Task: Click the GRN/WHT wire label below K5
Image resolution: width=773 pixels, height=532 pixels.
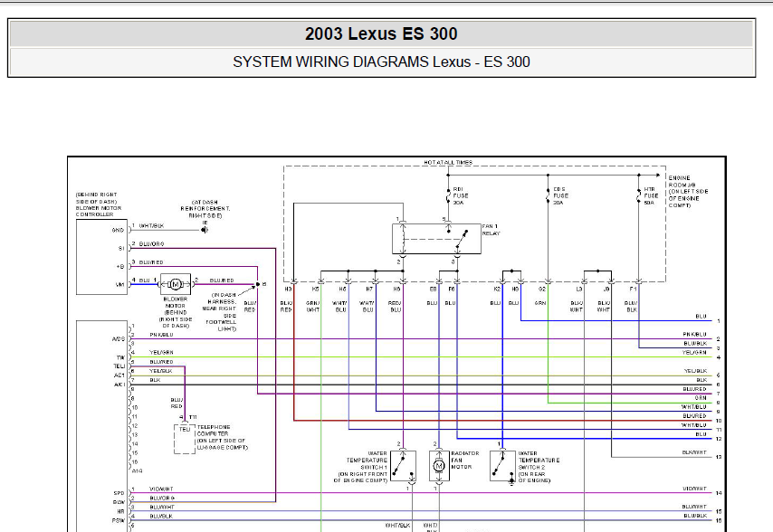Action: (313, 307)
